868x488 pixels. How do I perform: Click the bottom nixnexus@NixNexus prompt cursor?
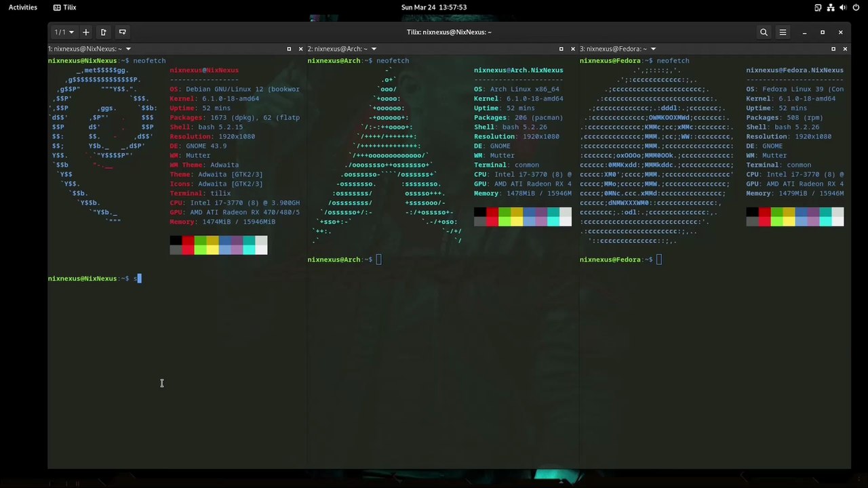138,279
